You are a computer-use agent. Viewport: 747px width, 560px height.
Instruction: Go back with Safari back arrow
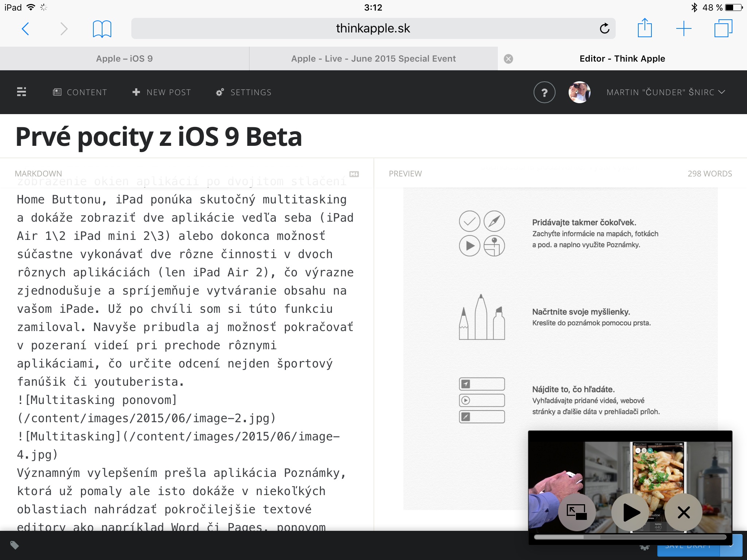click(25, 29)
